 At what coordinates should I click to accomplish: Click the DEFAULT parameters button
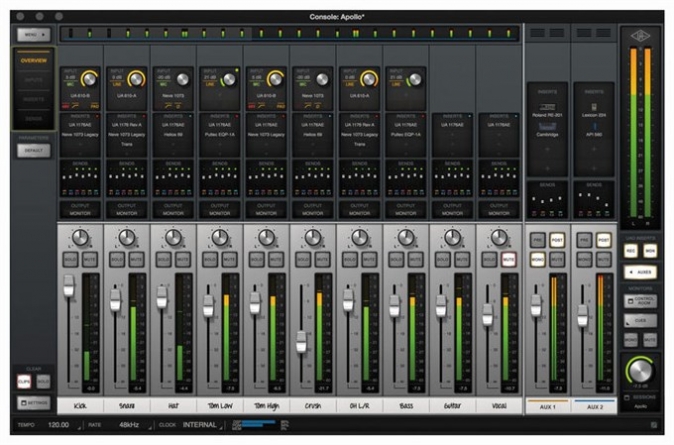[x=34, y=150]
